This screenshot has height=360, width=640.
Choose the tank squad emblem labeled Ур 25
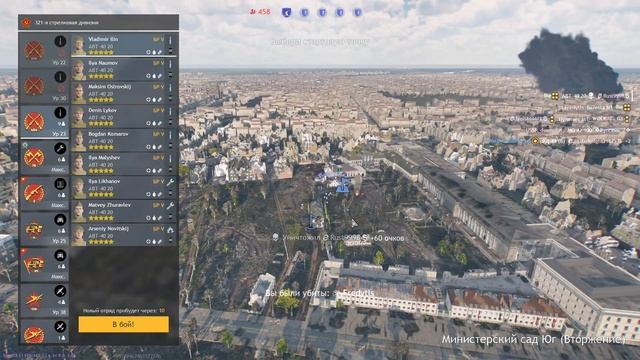(x=34, y=229)
